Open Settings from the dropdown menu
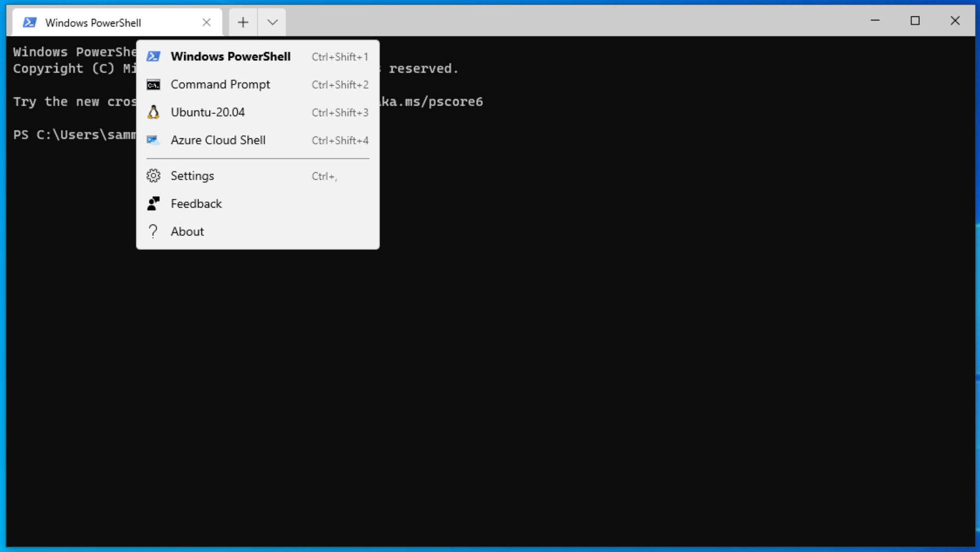The height and width of the screenshot is (552, 980). (258, 176)
